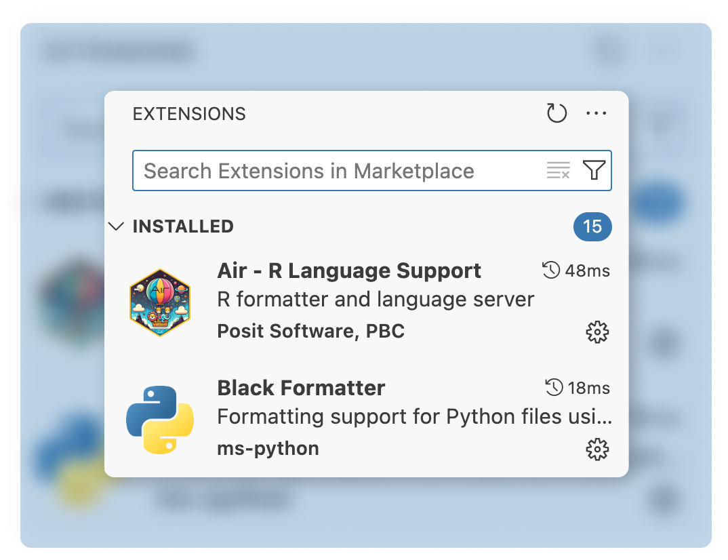Click the Posit Software, PBC publisher name

310,331
